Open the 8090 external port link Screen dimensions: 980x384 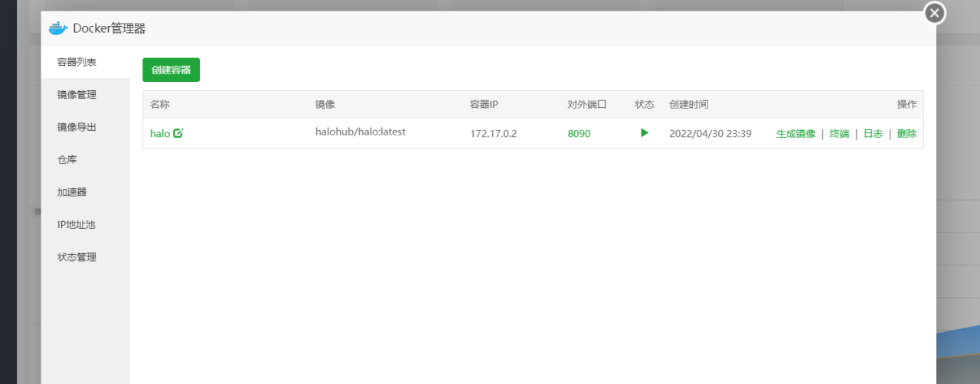[x=579, y=133]
